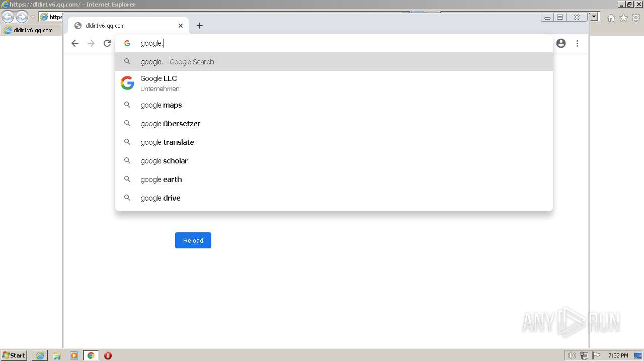Click Chrome's forward arrow

coord(91,43)
